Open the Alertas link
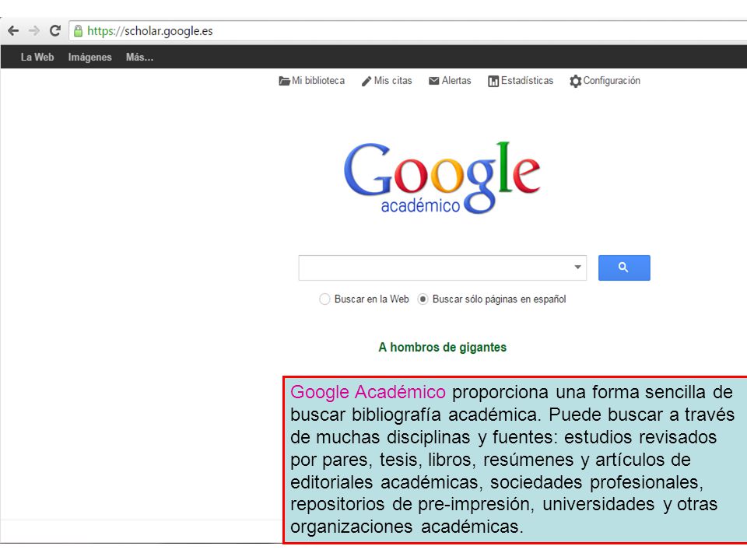Image resolution: width=747 pixels, height=560 pixels. click(x=457, y=80)
